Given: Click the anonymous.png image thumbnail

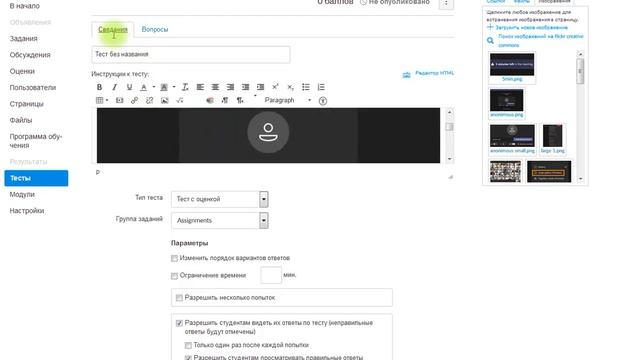Looking at the screenshot, I should click(507, 100).
